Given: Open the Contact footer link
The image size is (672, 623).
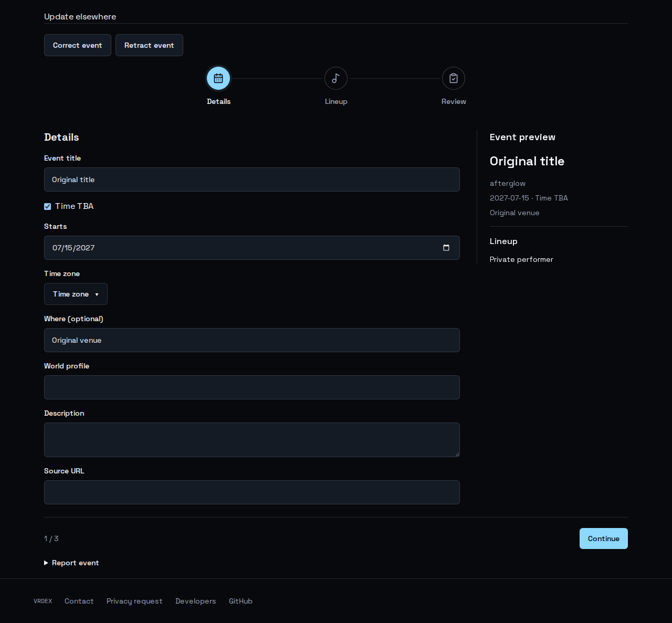Looking at the screenshot, I should pyautogui.click(x=79, y=601).
